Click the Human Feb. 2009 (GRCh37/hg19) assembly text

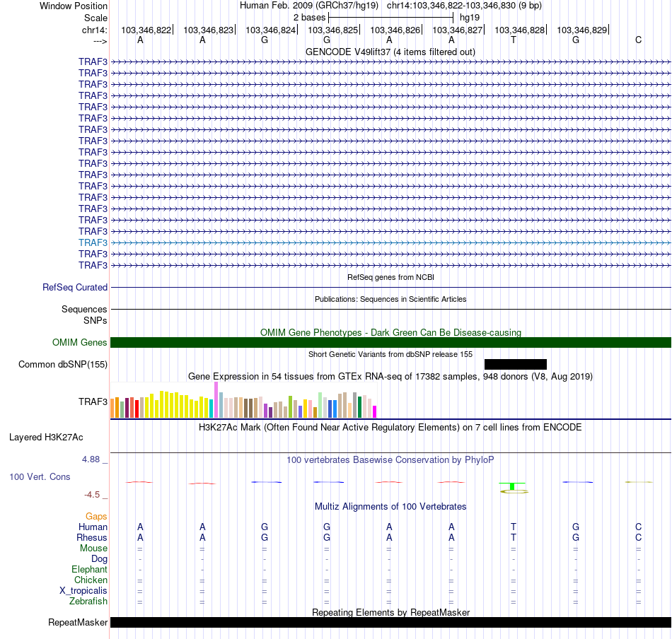(x=308, y=6)
